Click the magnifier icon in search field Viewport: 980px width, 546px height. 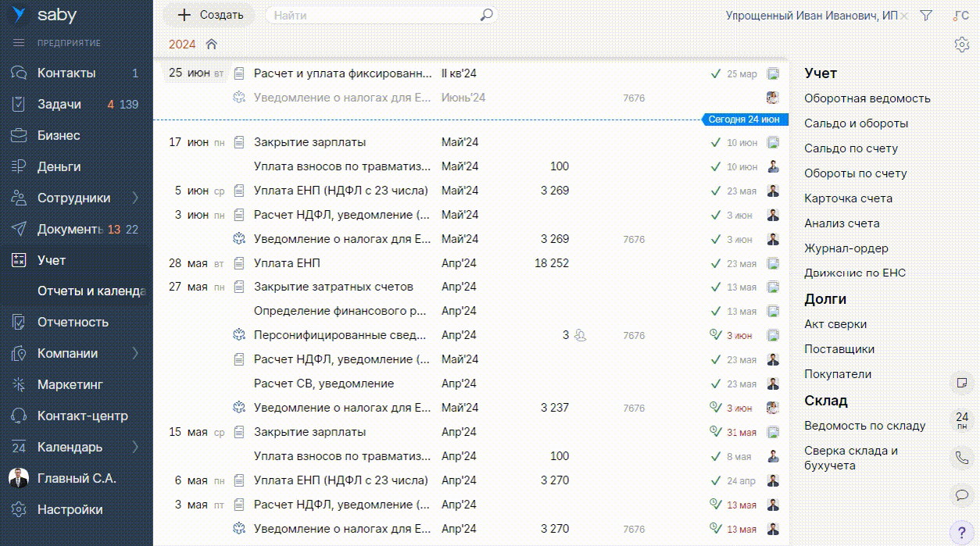pos(486,15)
